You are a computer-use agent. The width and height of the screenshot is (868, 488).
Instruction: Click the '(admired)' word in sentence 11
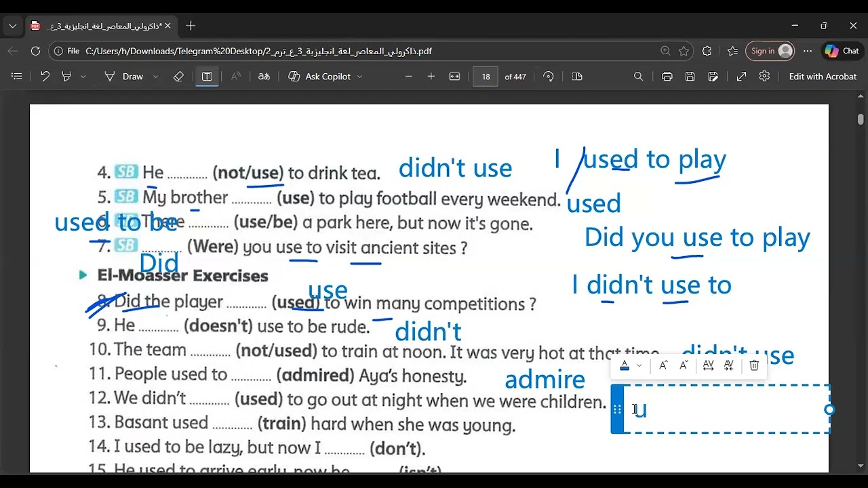(x=315, y=375)
